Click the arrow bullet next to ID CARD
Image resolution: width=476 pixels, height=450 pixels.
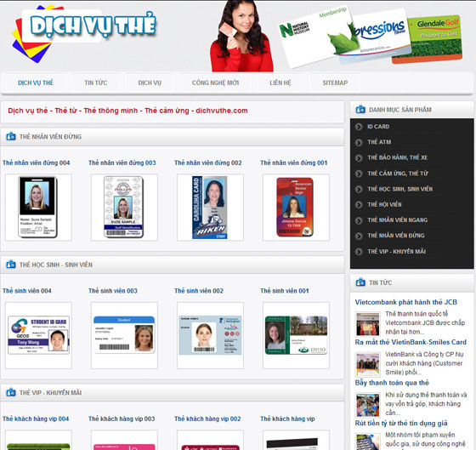[359, 127]
